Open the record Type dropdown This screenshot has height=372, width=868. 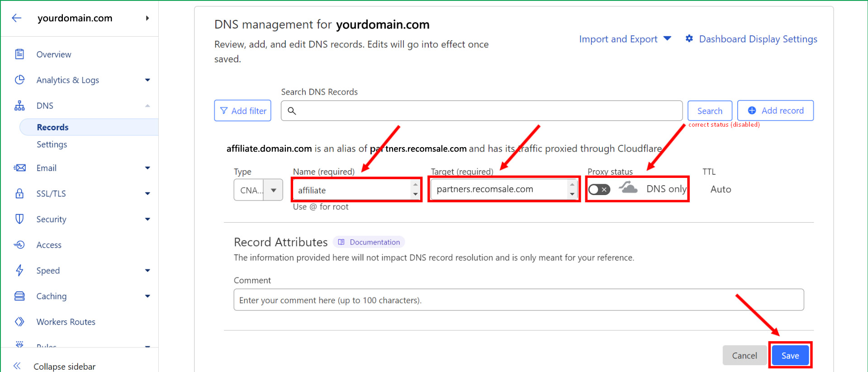(273, 190)
